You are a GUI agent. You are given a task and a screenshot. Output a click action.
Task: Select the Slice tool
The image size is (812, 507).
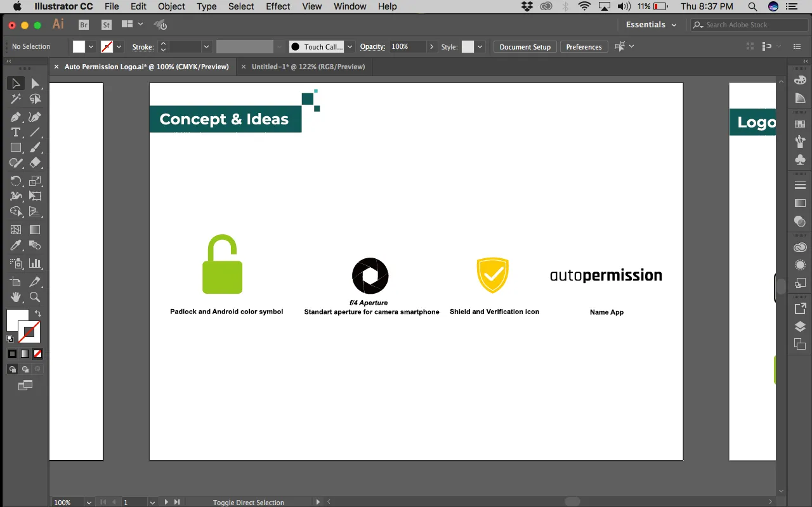pos(36,282)
